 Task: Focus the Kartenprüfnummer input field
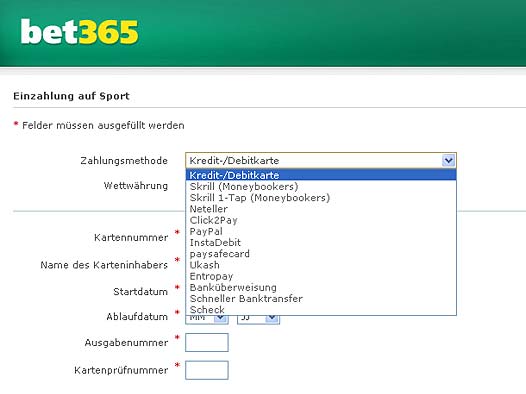[x=207, y=370]
